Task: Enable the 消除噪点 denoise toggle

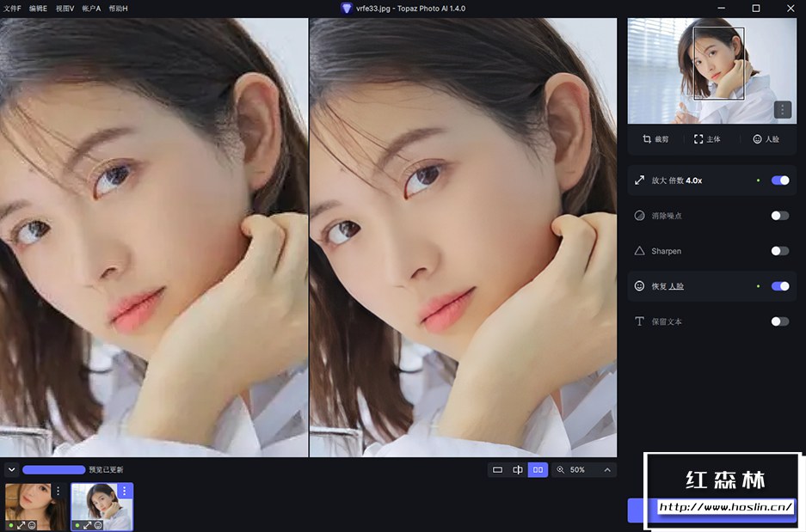Action: [x=780, y=216]
